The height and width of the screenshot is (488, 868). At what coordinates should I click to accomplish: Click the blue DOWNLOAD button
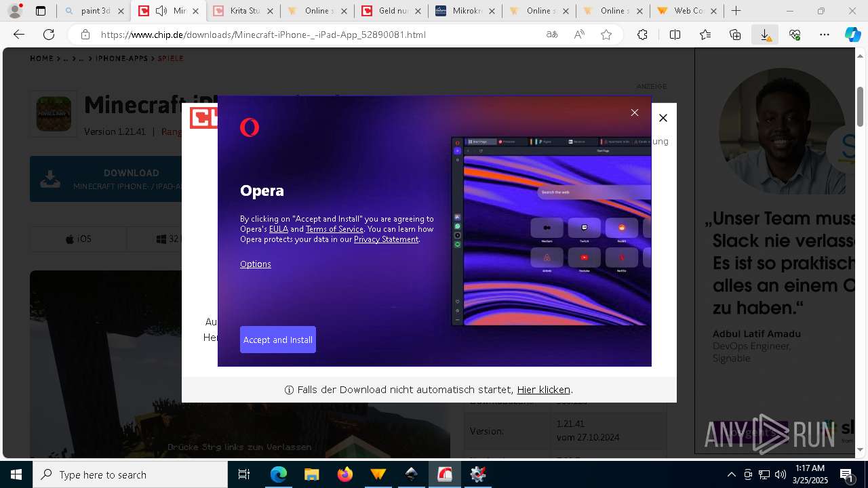tap(106, 179)
